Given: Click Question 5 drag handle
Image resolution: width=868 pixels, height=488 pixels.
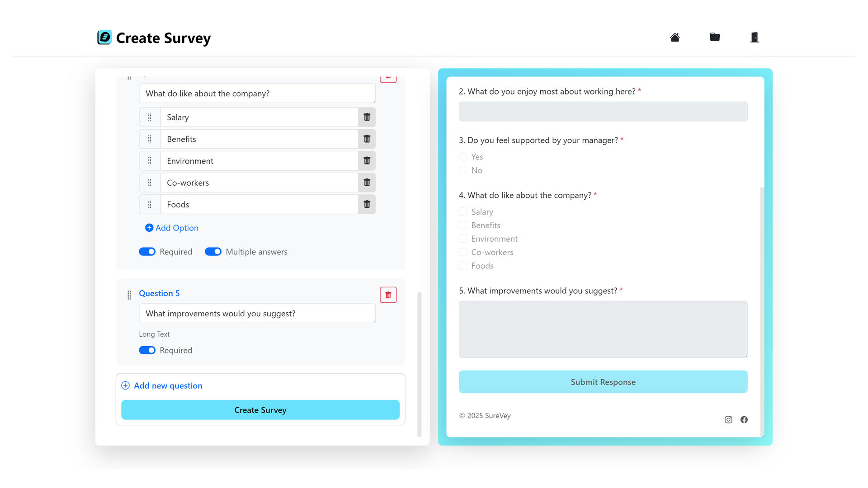Looking at the screenshot, I should tap(129, 295).
